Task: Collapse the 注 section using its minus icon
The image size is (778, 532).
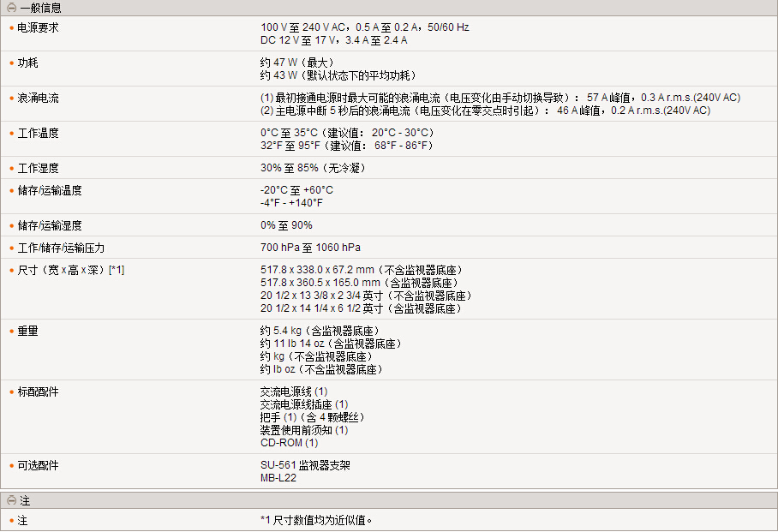Action: 11,500
